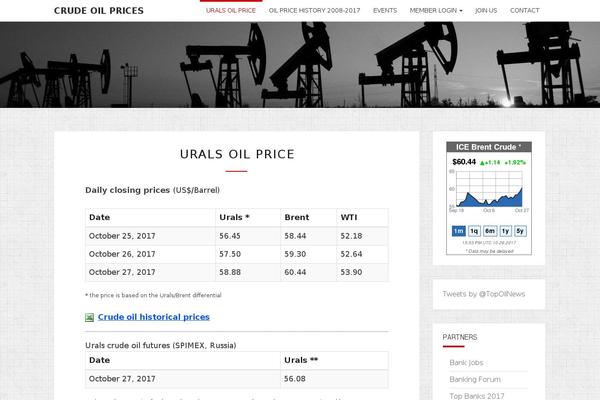600x400 pixels.
Task: Click the Excel spreadsheet icon
Action: (x=90, y=317)
